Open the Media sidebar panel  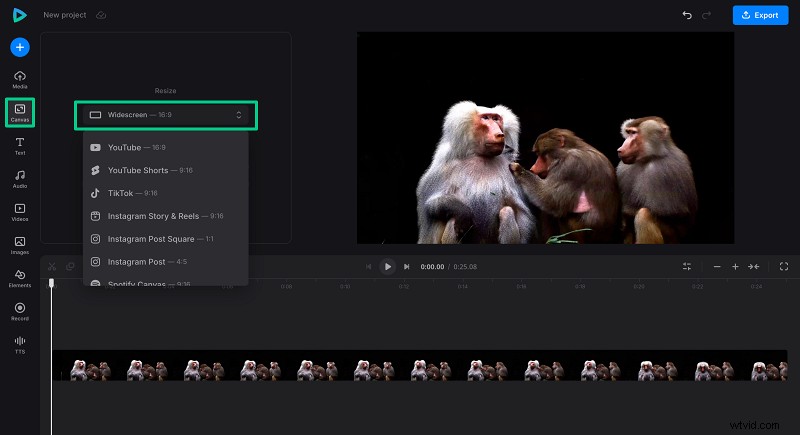click(x=20, y=80)
